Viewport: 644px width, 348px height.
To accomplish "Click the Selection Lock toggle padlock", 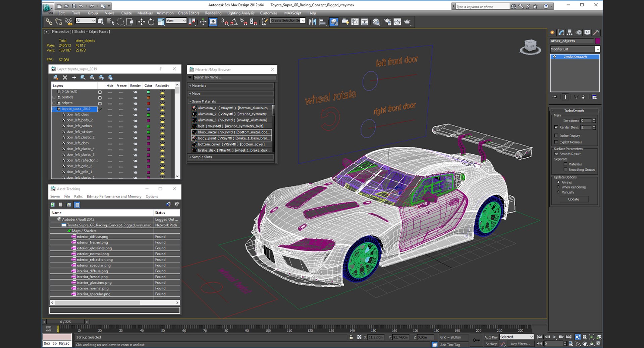I will tap(351, 337).
